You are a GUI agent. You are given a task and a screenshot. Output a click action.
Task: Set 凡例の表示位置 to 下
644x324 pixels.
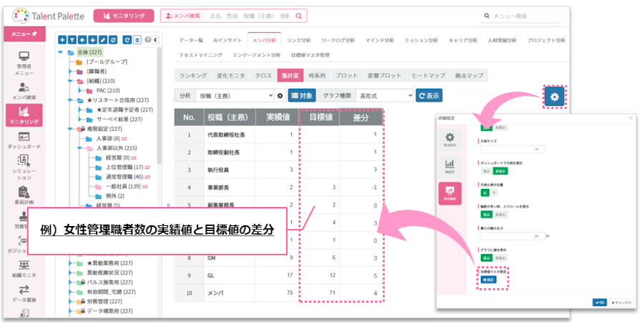[494, 192]
